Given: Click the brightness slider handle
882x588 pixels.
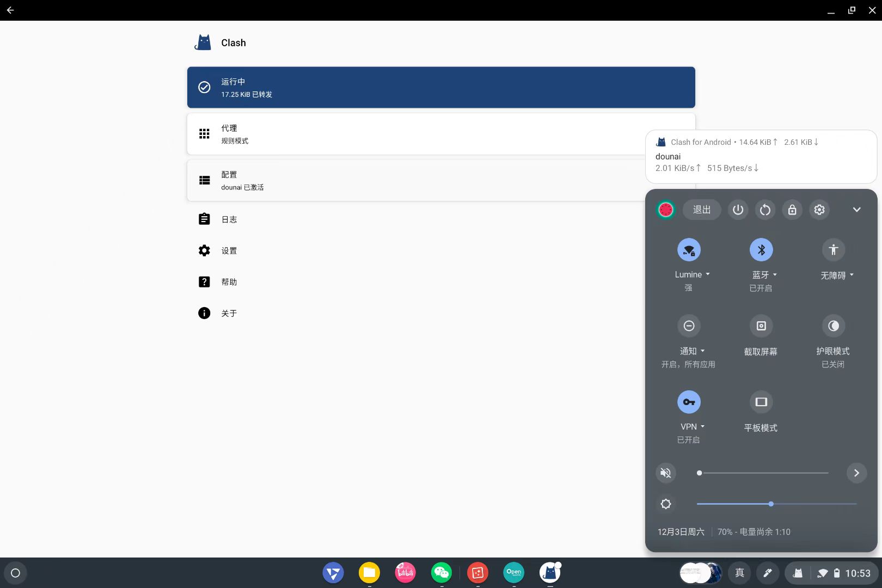Looking at the screenshot, I should 771,504.
